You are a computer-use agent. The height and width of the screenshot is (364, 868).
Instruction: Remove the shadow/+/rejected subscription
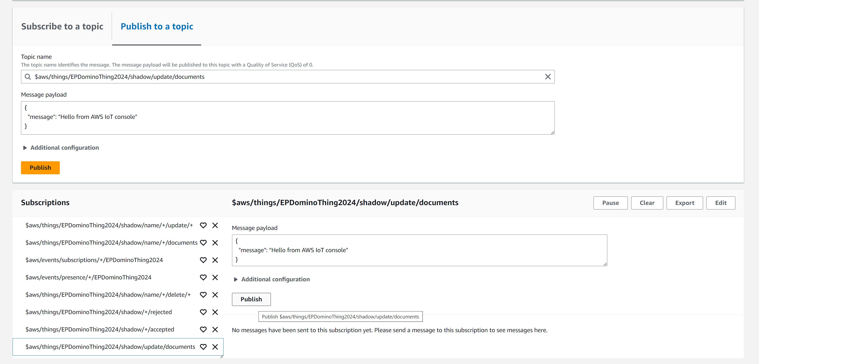point(215,312)
